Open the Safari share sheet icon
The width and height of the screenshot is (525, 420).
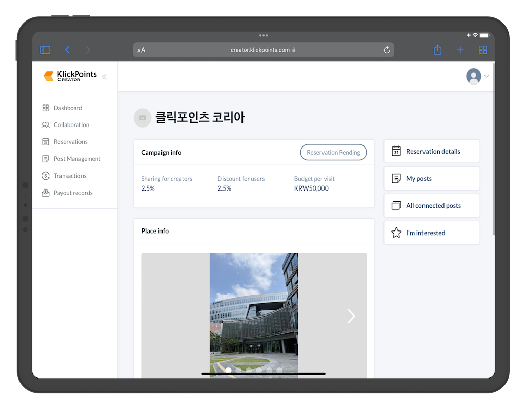[x=438, y=50]
